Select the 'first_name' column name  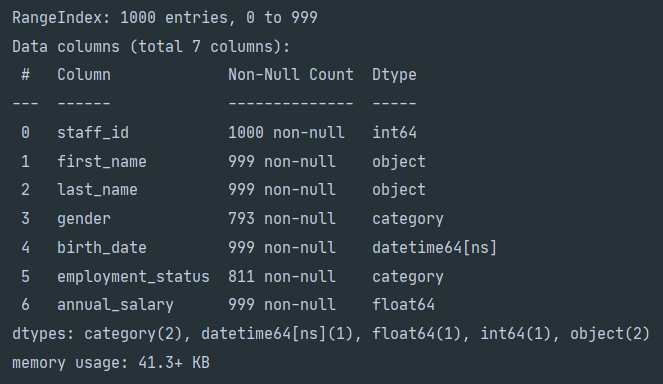pos(102,162)
